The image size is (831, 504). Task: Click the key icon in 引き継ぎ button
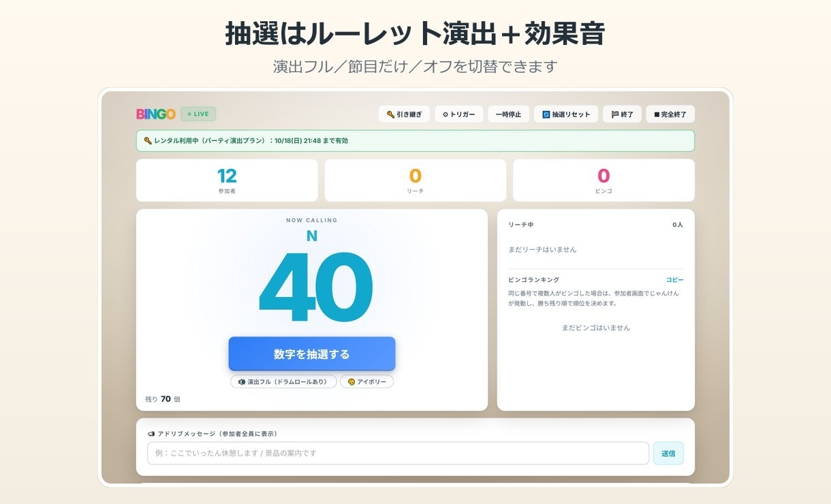(x=390, y=114)
